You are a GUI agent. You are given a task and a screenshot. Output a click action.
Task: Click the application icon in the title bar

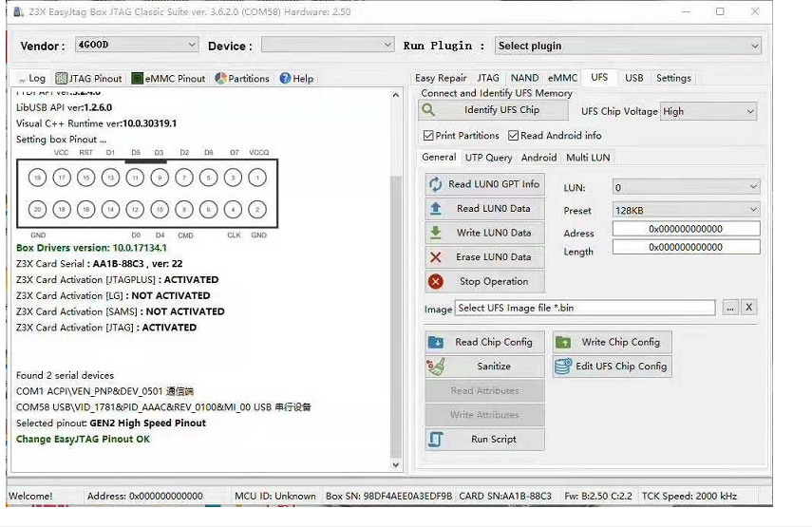coord(19,11)
